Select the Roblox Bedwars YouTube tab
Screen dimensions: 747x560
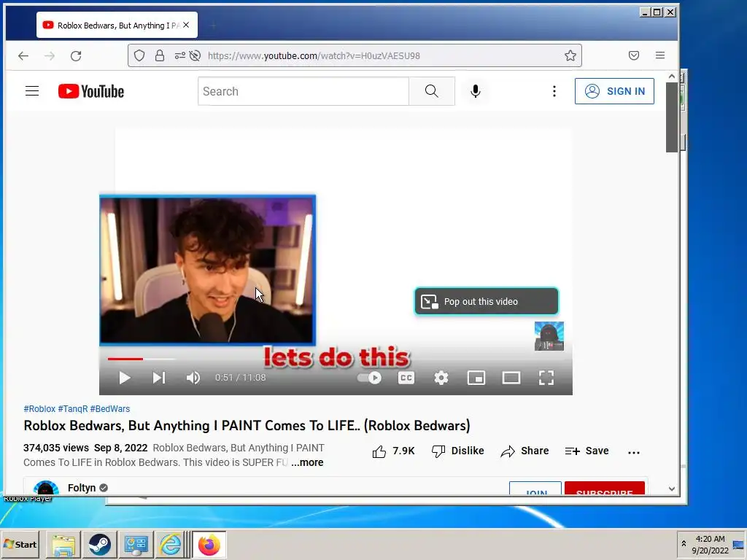pyautogui.click(x=117, y=26)
